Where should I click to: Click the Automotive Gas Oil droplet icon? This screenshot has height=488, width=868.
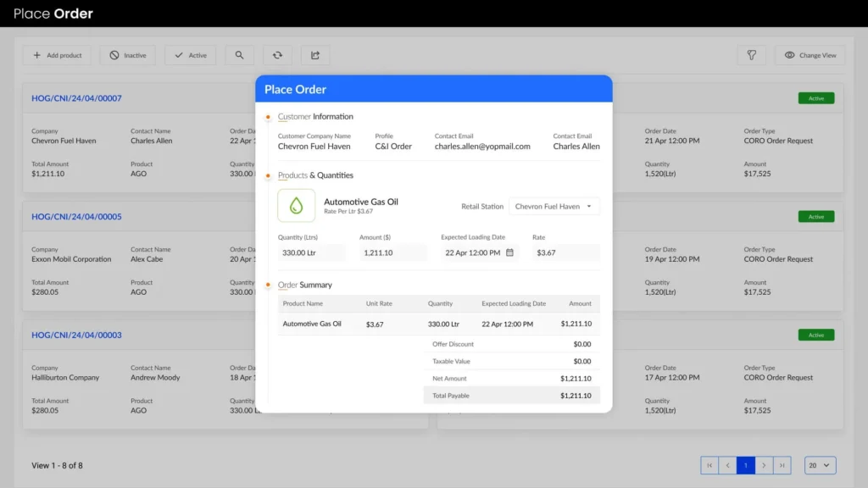coord(296,205)
